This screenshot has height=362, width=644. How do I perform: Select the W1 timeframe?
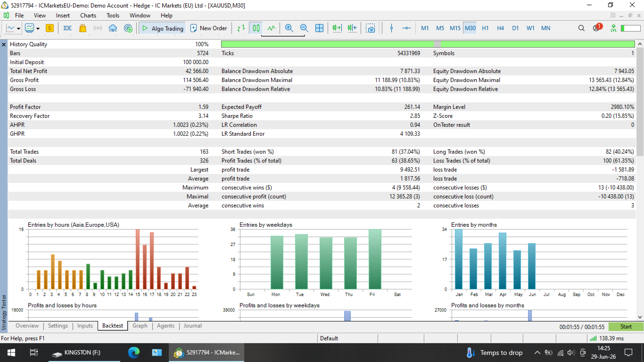(x=530, y=28)
